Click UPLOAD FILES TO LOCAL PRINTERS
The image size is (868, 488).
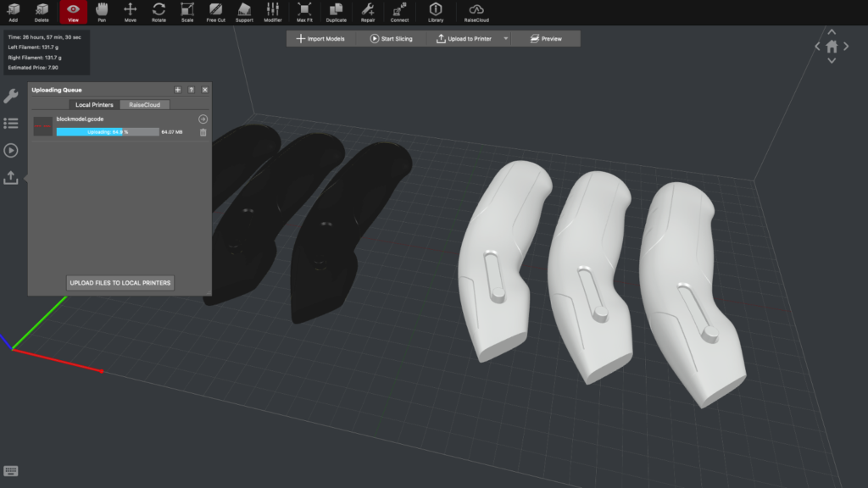pos(120,283)
